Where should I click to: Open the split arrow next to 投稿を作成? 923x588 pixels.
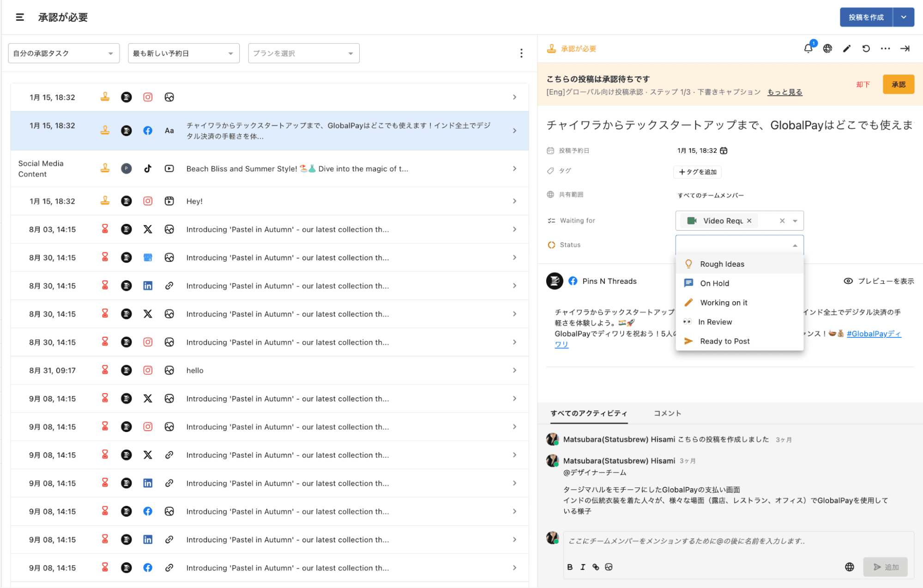point(904,17)
